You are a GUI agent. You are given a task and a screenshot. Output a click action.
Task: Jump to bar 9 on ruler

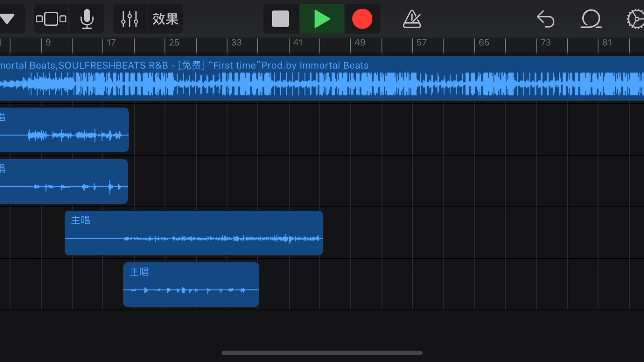pyautogui.click(x=48, y=43)
